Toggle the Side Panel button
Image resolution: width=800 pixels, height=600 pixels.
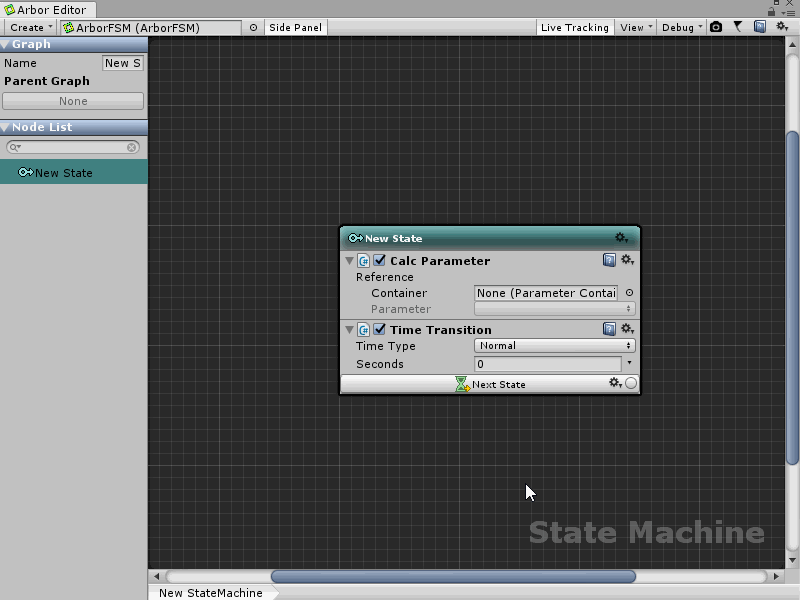(x=295, y=27)
